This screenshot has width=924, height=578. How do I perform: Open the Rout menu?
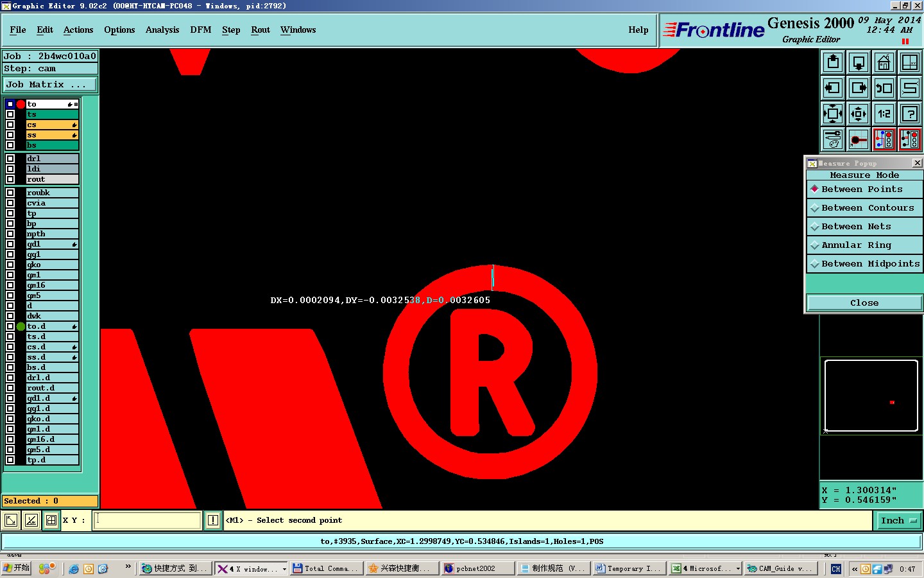point(261,30)
